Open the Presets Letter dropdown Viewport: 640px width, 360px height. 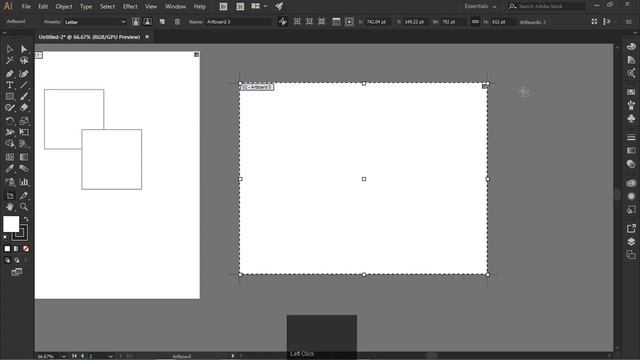point(95,22)
